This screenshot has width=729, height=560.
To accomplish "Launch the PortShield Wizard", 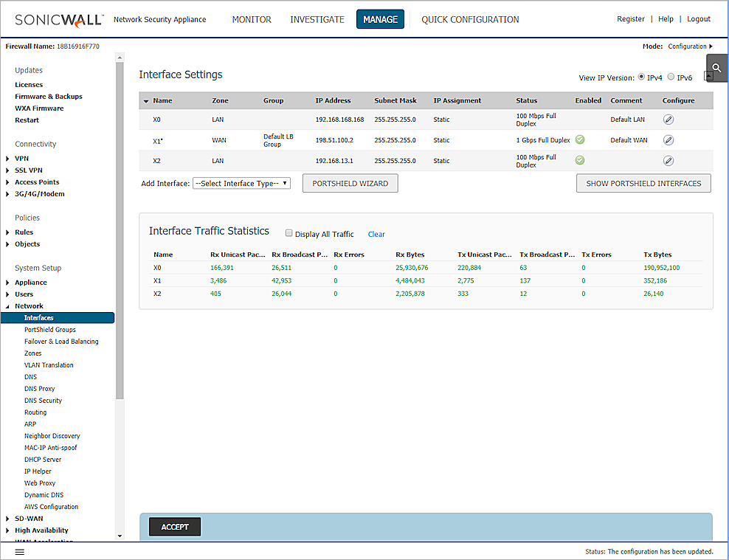I will point(350,182).
